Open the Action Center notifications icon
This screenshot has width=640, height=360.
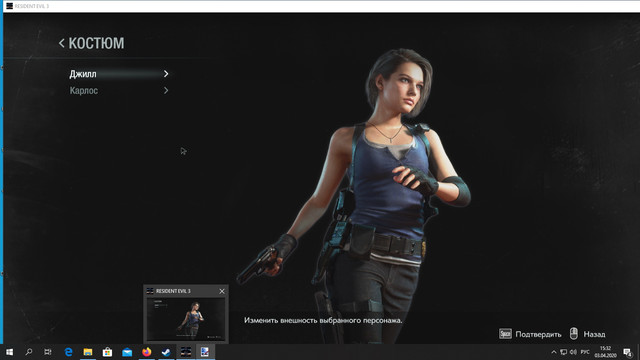(x=627, y=352)
